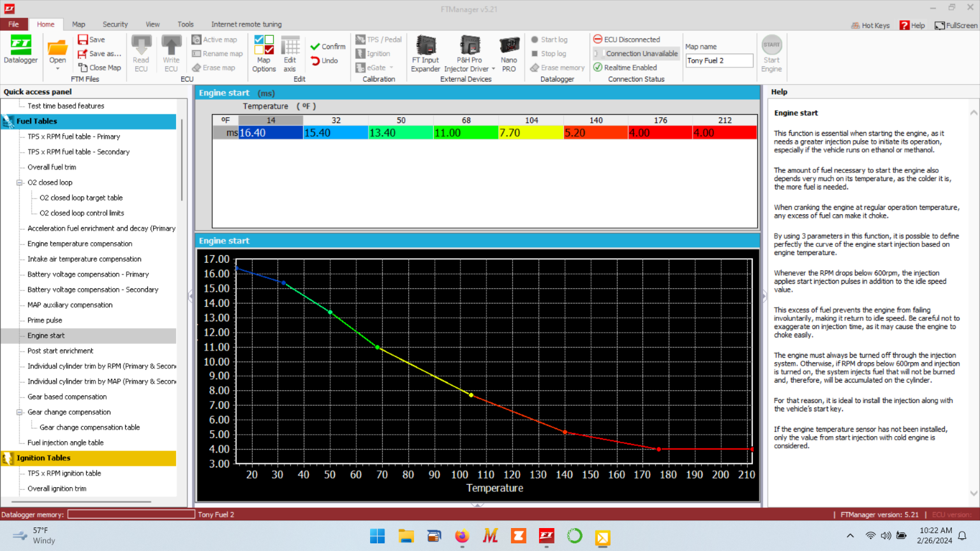Click the Map name input field
Image resolution: width=980 pixels, height=551 pixels.
(718, 61)
